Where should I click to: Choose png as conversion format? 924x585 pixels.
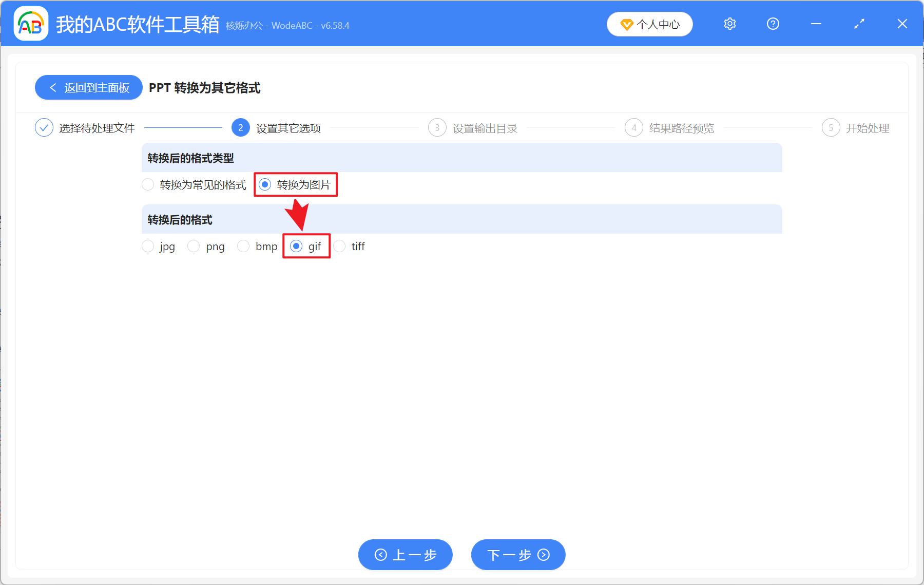(194, 246)
